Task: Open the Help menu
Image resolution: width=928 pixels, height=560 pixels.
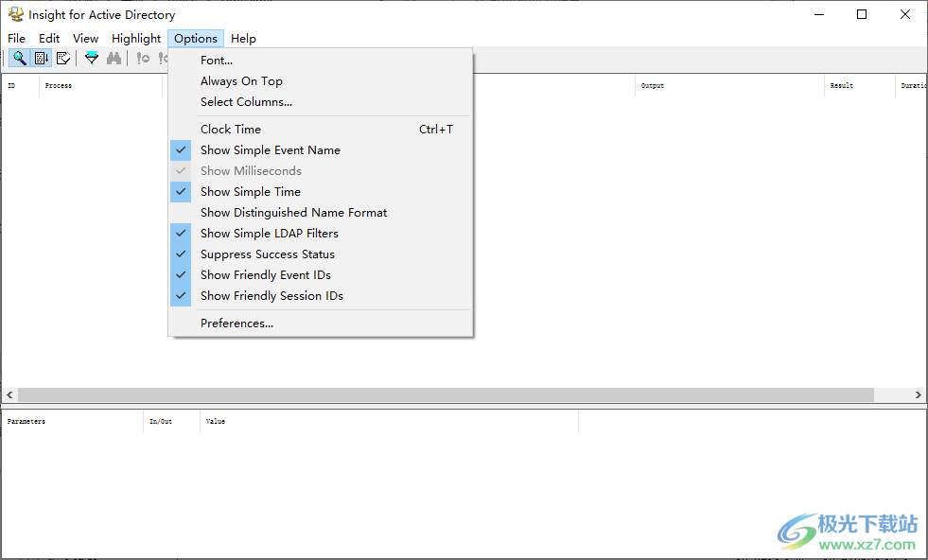Action: (243, 39)
